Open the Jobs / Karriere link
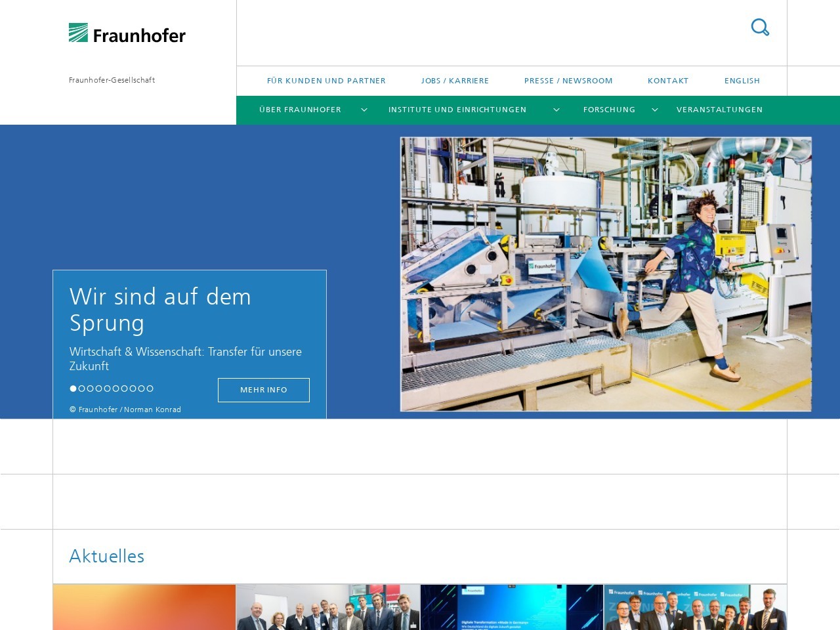This screenshot has width=840, height=630. (455, 81)
